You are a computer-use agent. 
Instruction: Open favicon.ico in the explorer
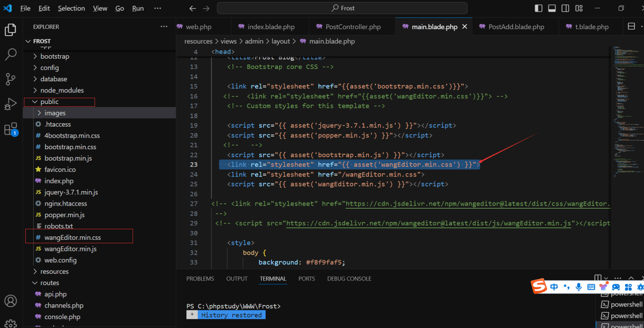click(100, 170)
